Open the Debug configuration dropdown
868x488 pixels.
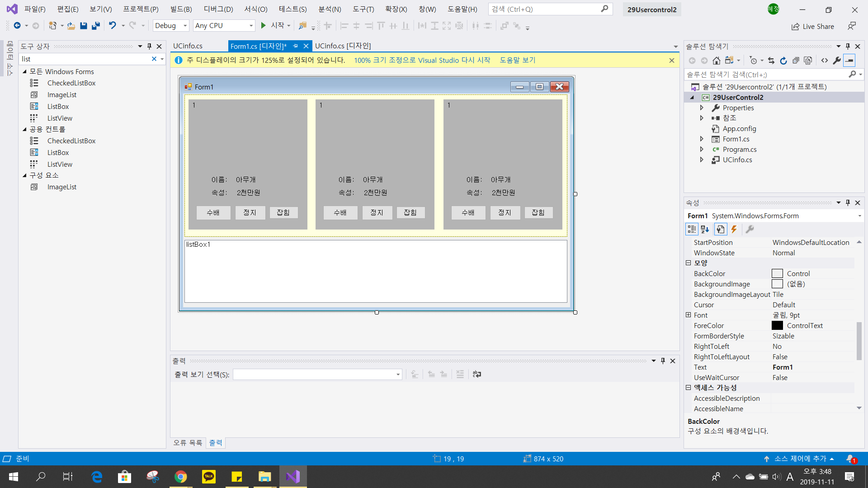tap(185, 26)
